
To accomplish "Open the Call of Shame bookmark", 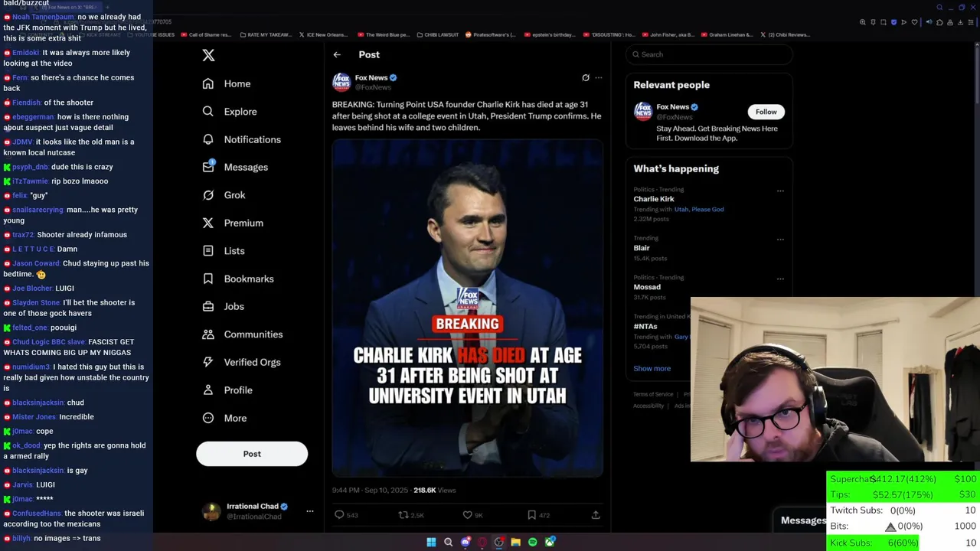I will point(205,34).
